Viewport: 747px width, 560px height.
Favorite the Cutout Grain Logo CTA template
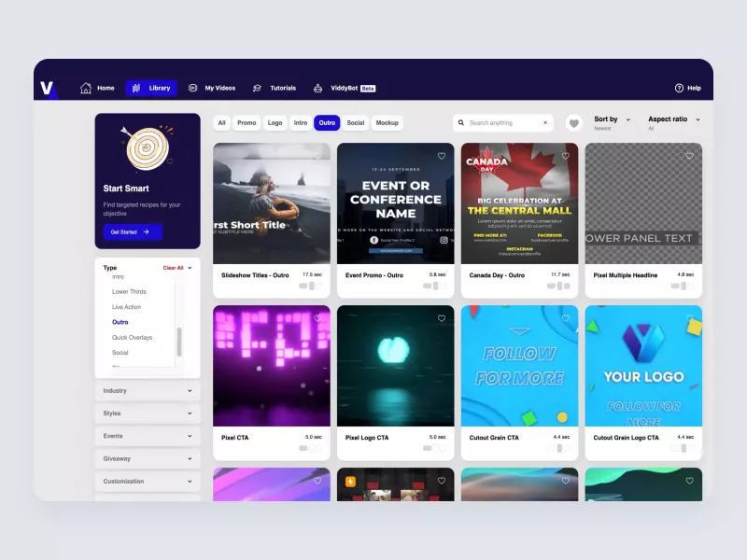coord(689,318)
